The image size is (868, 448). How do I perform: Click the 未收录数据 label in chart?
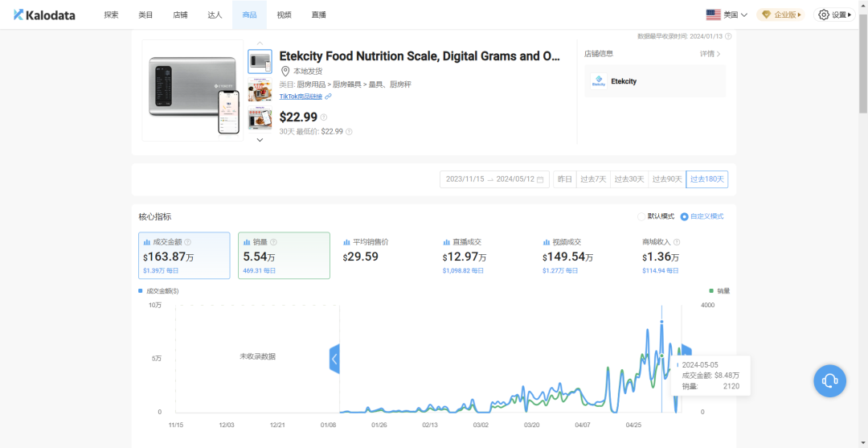coord(257,356)
